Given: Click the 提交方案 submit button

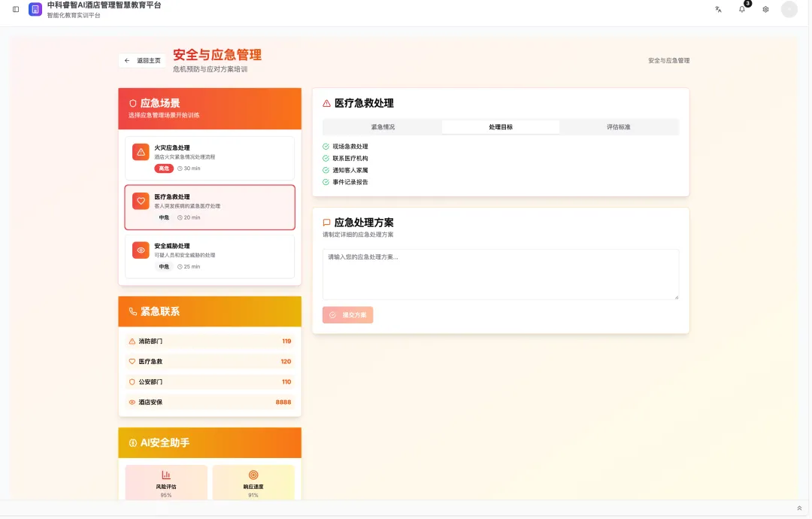Looking at the screenshot, I should coord(348,314).
